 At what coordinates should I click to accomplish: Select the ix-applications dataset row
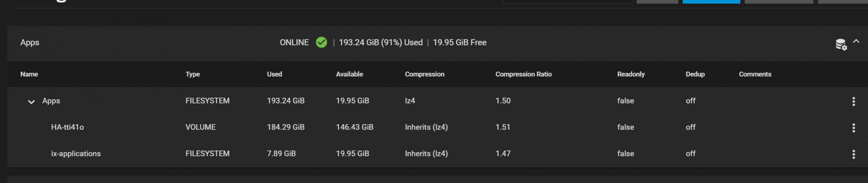coord(76,154)
